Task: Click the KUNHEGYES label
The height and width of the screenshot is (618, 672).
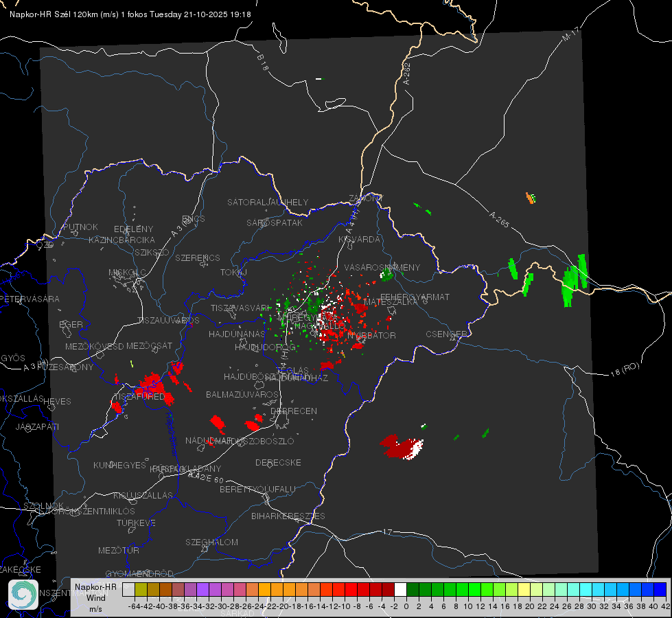Action: (119, 466)
